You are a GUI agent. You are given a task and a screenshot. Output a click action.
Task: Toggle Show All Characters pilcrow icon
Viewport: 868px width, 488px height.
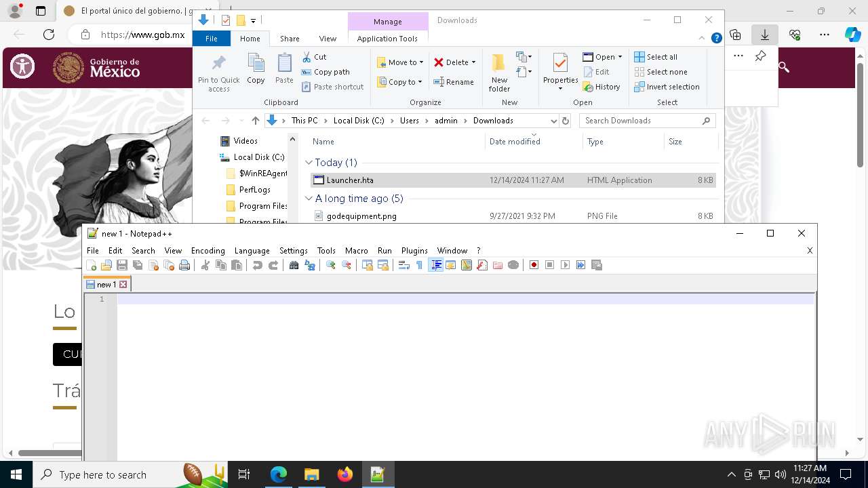pos(420,265)
